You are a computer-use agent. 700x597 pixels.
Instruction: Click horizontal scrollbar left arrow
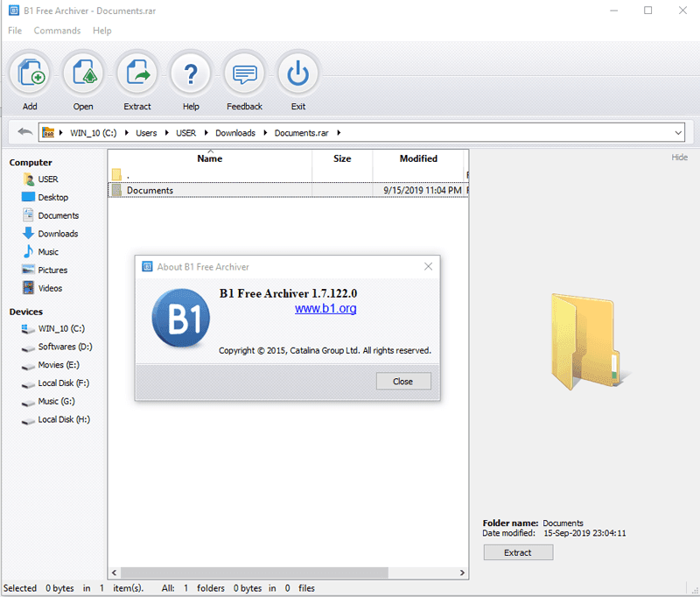click(115, 572)
